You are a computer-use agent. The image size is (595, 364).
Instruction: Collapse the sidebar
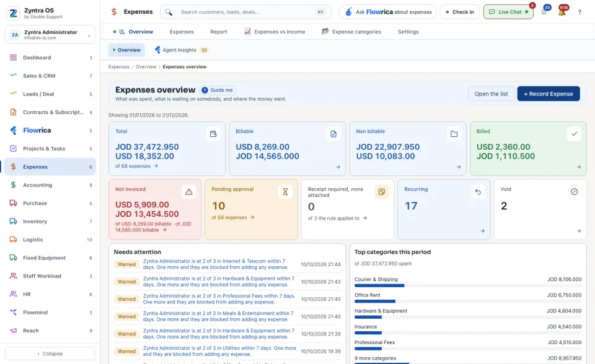click(50, 353)
